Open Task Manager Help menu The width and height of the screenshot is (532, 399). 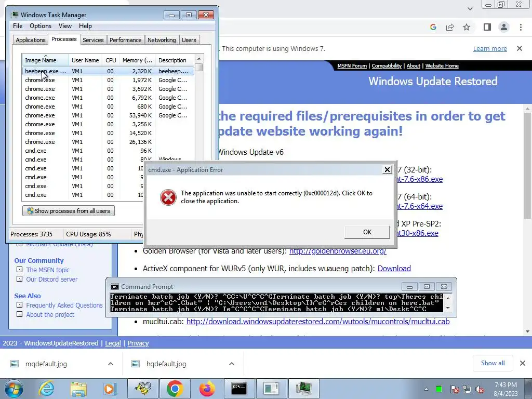[x=85, y=26]
